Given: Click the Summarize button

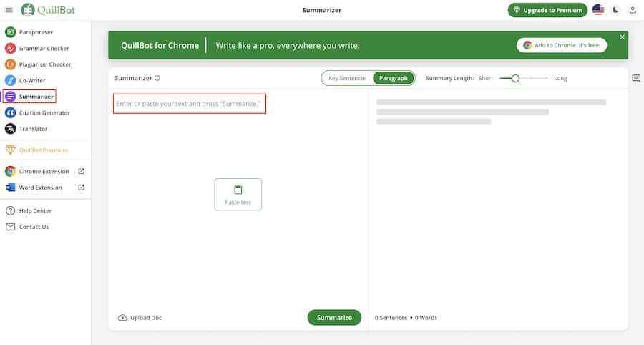Looking at the screenshot, I should [334, 318].
